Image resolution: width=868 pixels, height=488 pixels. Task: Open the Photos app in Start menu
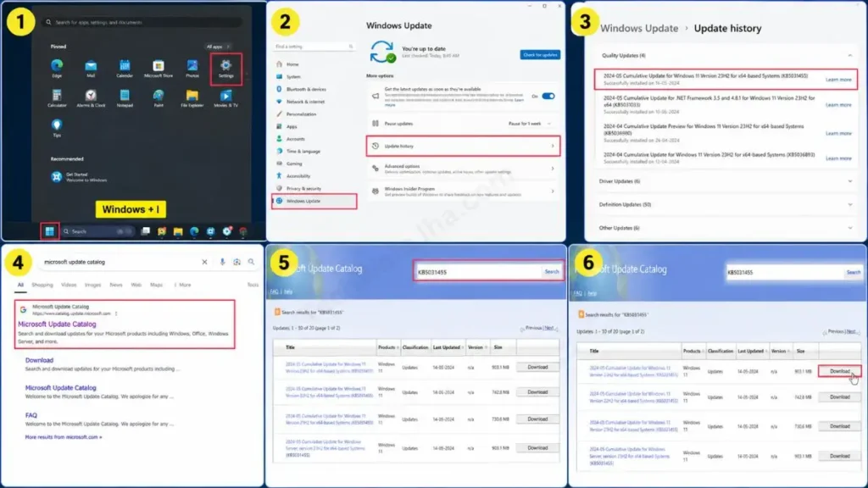[192, 69]
